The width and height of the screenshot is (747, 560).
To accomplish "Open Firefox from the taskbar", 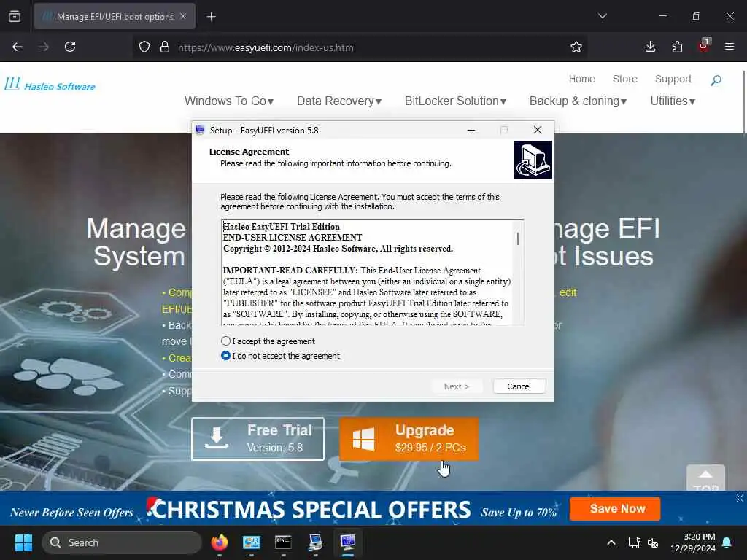I will [x=219, y=542].
